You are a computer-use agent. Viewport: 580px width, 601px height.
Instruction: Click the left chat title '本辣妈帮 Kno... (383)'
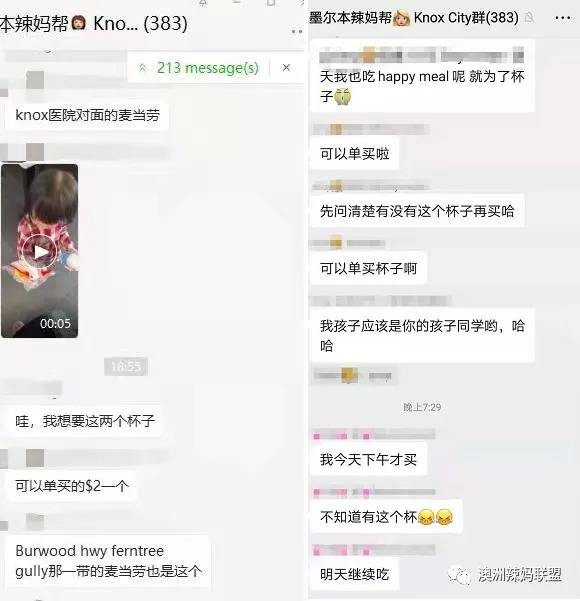[94, 24]
